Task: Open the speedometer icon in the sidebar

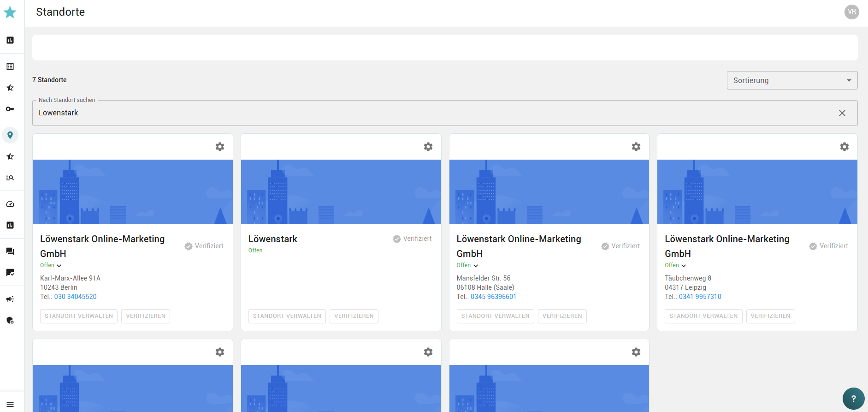Action: click(x=10, y=204)
